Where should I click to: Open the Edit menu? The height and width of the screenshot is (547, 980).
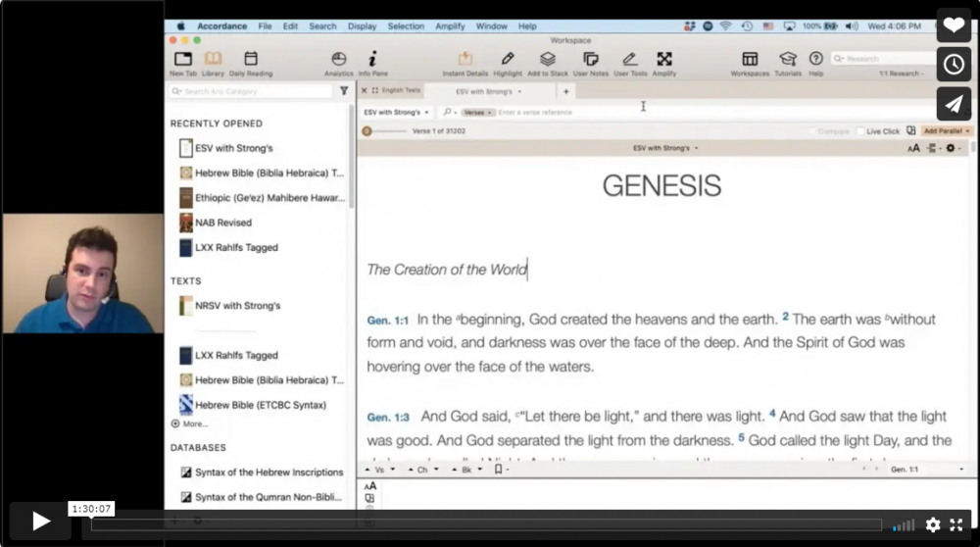(290, 26)
